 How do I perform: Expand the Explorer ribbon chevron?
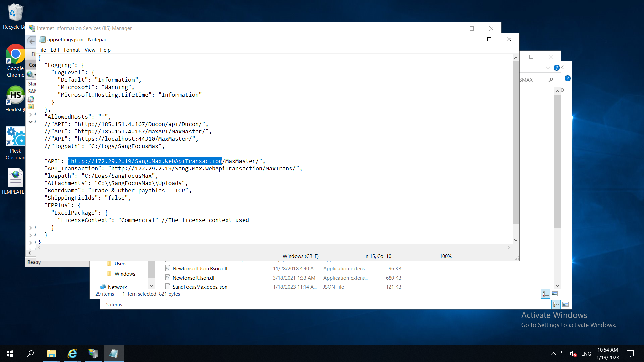click(x=548, y=68)
